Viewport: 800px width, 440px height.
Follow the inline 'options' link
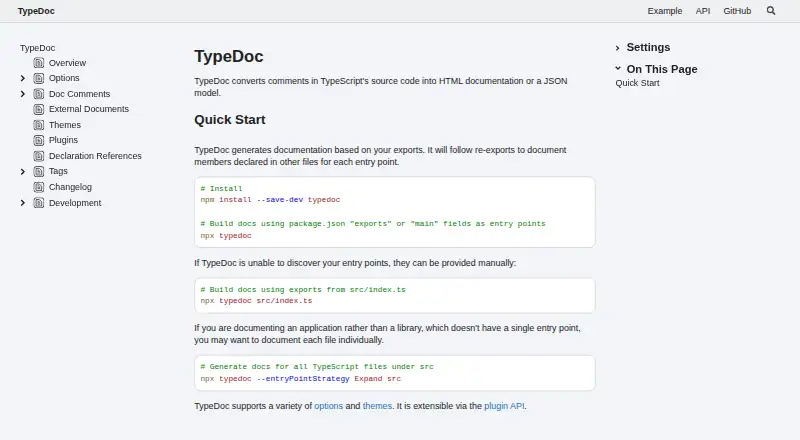329,406
